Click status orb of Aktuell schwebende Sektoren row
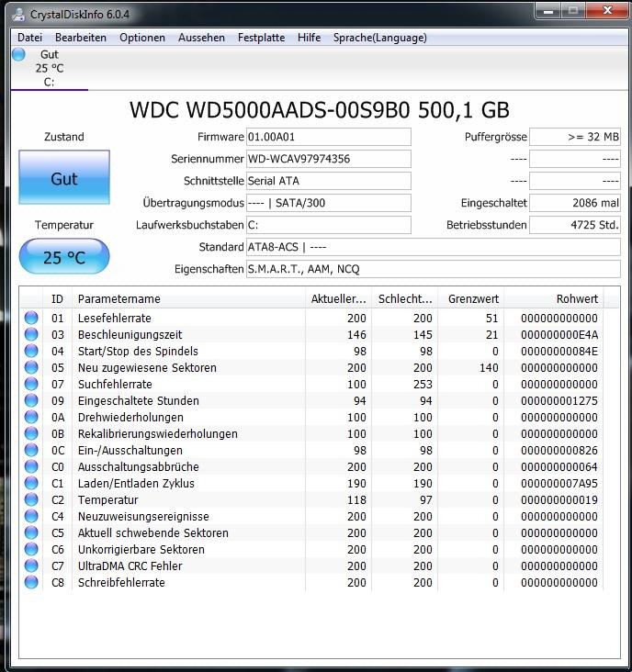 [31, 532]
